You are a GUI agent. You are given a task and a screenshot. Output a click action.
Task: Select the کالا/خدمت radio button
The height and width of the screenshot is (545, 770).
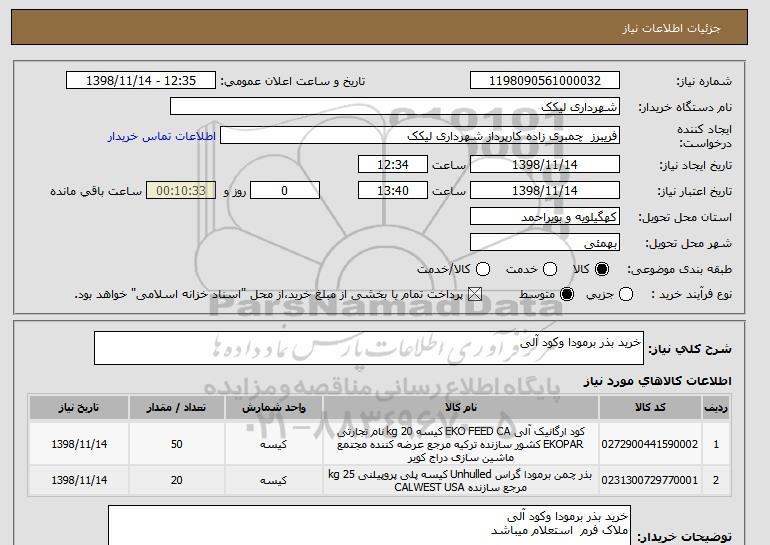tap(483, 269)
